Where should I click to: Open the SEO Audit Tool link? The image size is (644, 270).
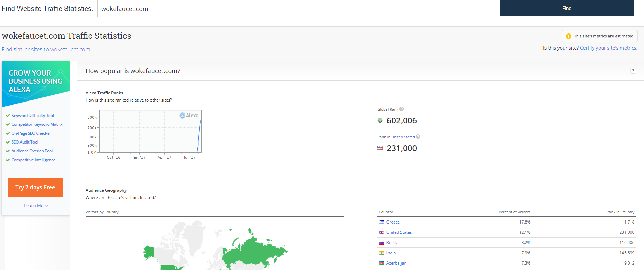coord(25,142)
